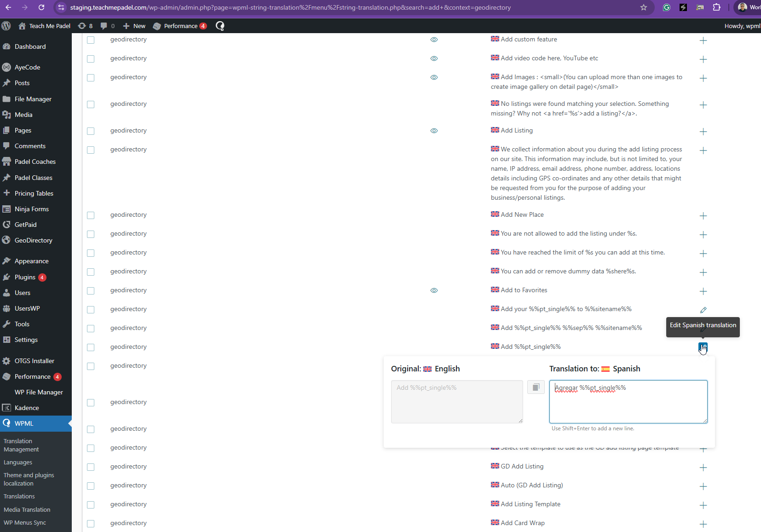This screenshot has height=532, width=761.
Task: Open WP File Manager in sidebar
Action: 39,392
